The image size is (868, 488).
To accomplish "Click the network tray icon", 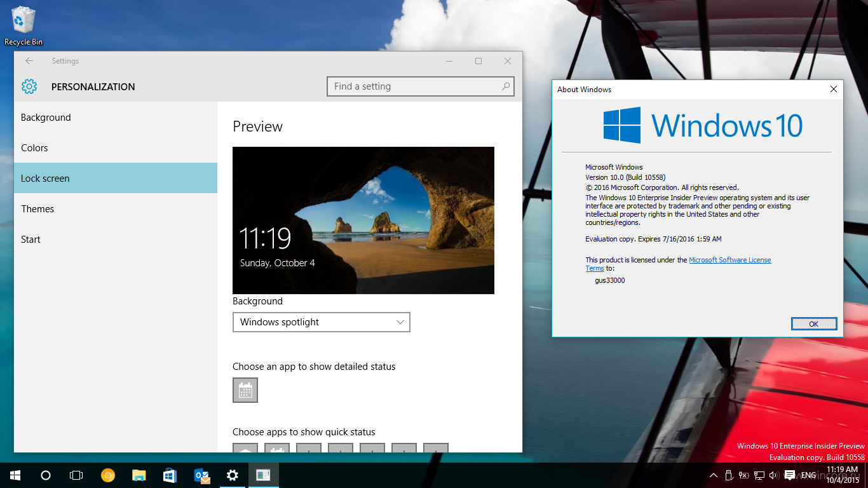I will click(x=759, y=475).
